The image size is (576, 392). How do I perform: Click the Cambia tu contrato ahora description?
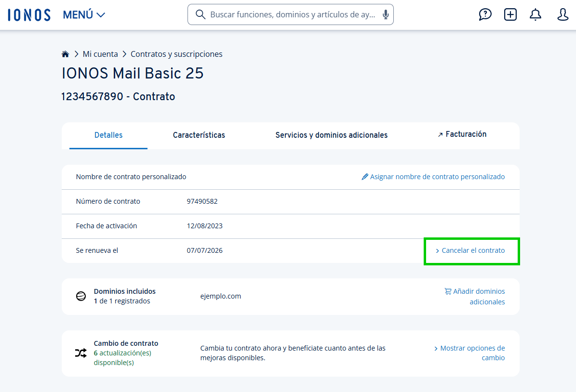click(293, 353)
